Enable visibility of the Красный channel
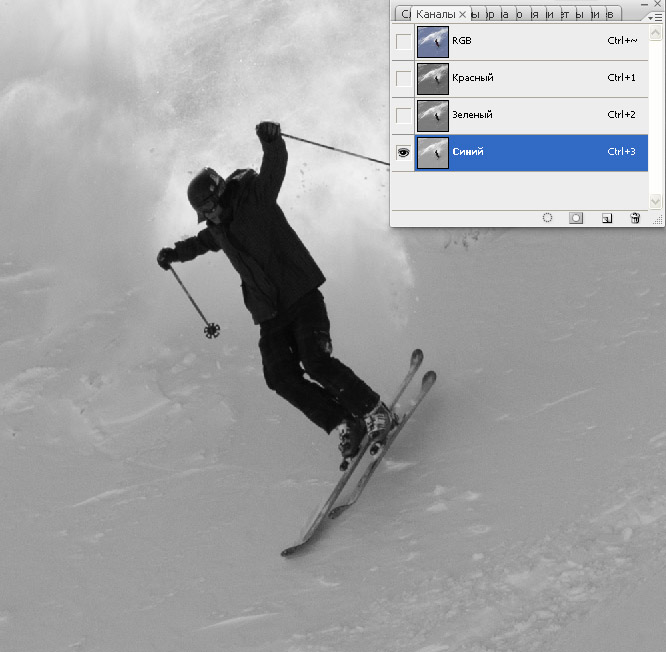 tap(403, 78)
